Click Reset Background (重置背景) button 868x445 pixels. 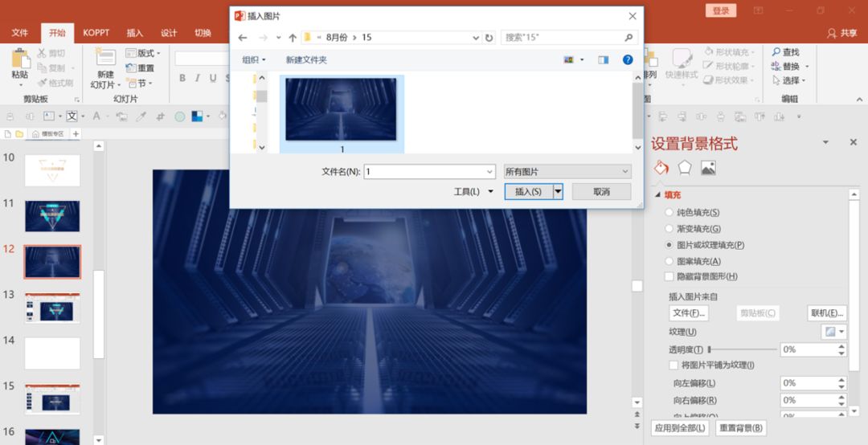coord(741,428)
